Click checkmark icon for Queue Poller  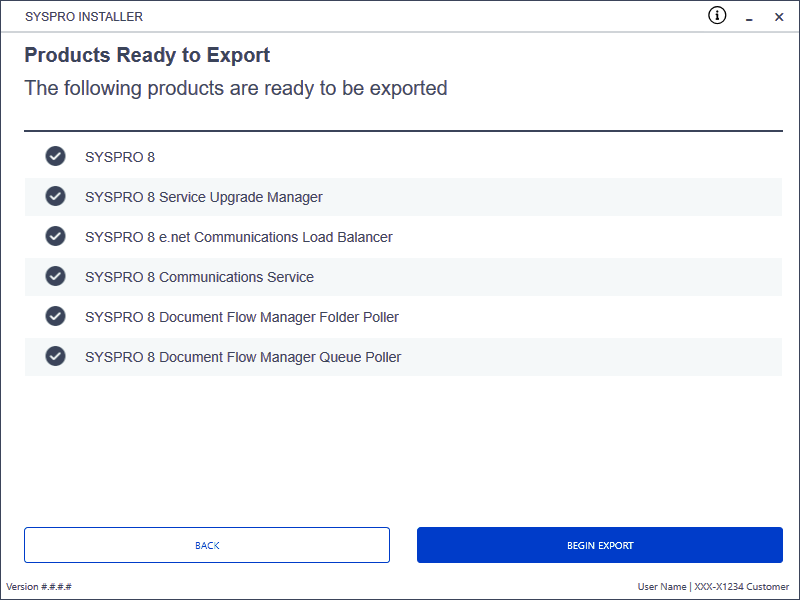click(55, 356)
